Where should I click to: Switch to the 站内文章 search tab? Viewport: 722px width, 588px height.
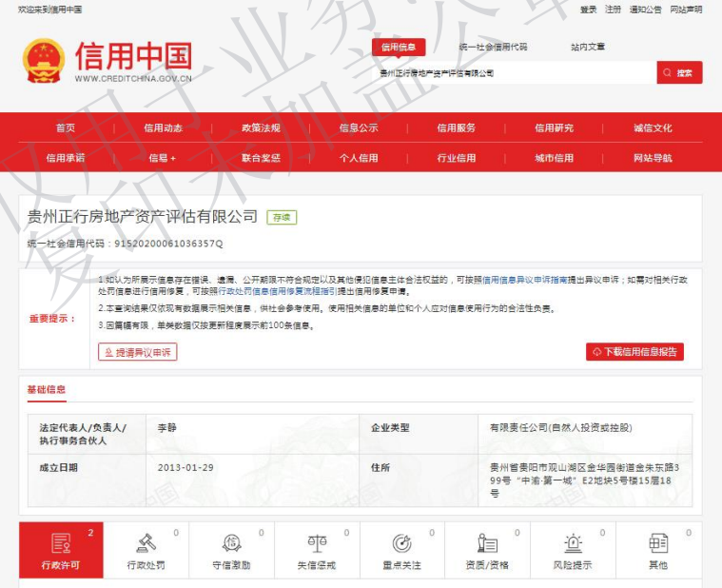[x=587, y=47]
